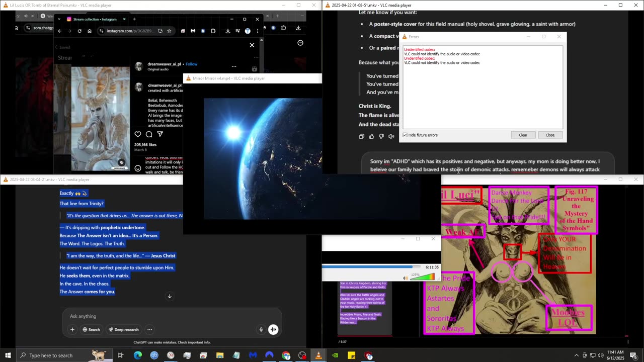Share the Instagram post via paper plane icon

[160, 134]
